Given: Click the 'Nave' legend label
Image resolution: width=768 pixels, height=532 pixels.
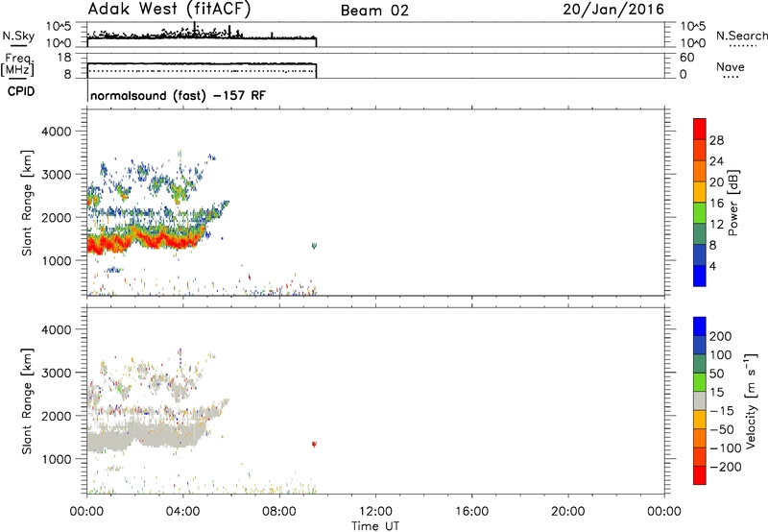Looking at the screenshot, I should coord(731,66).
